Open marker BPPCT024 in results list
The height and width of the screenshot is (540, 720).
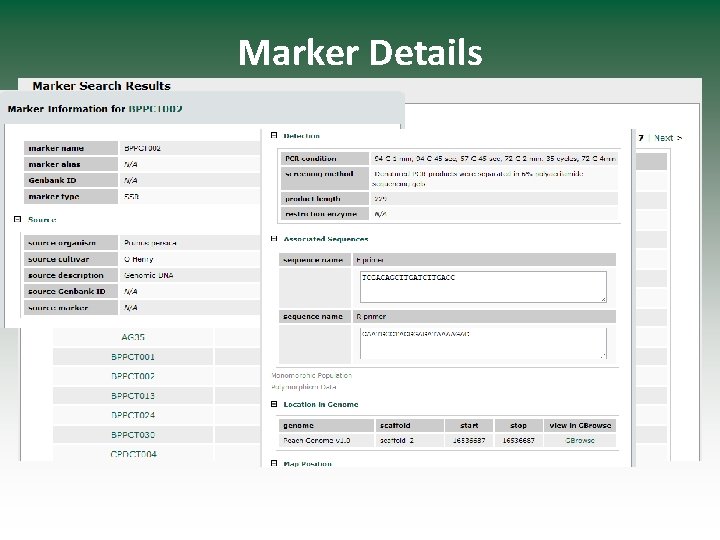coord(133,415)
